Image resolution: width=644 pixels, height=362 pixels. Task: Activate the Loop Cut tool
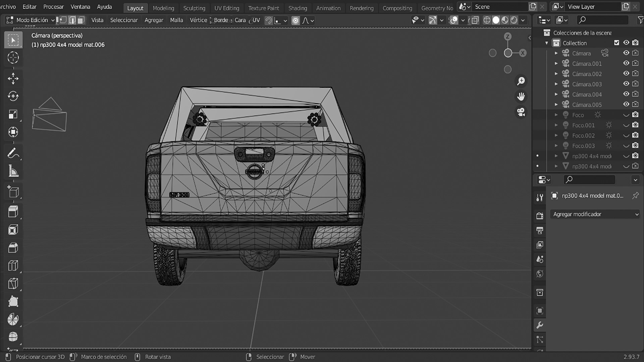coord(13,265)
